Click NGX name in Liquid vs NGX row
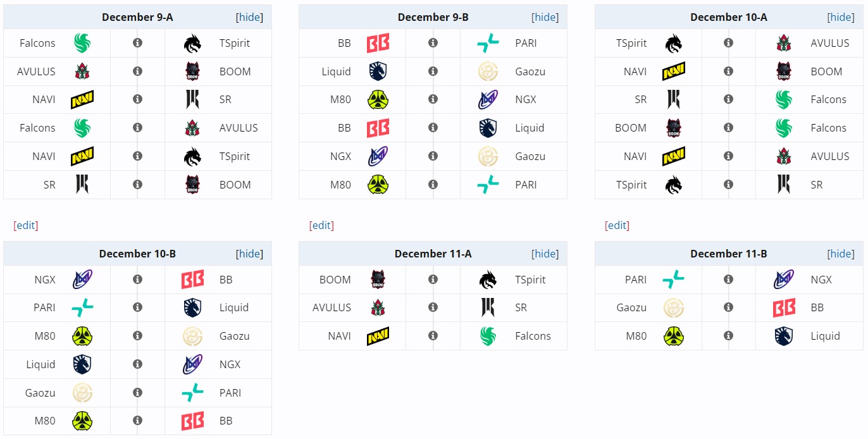The height and width of the screenshot is (439, 868). [x=230, y=364]
